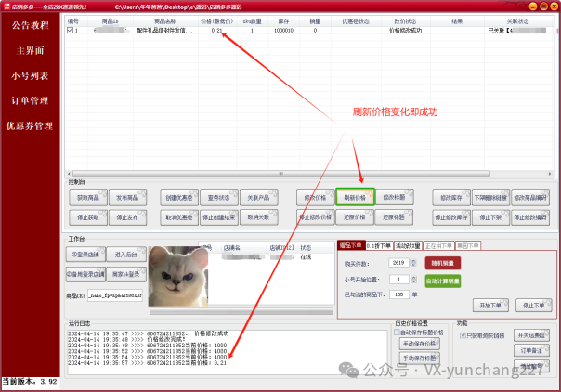
Task: Click the 修改库存 button
Action: (x=451, y=198)
